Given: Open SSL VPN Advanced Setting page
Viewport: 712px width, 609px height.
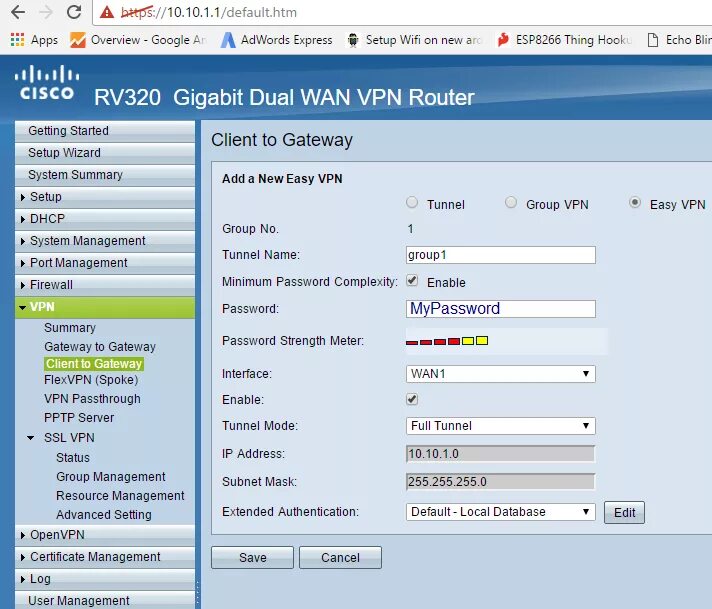Looking at the screenshot, I should (x=104, y=515).
